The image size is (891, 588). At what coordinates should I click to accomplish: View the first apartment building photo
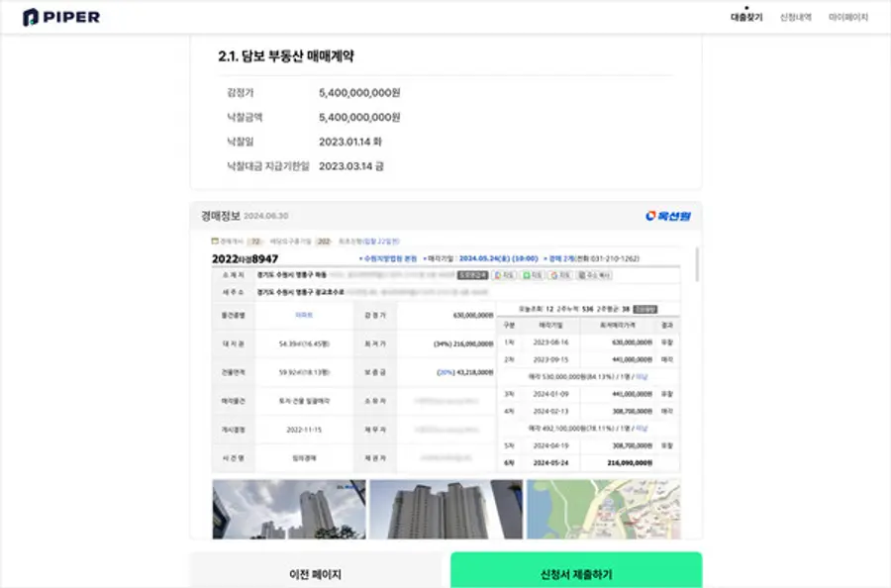[289, 510]
